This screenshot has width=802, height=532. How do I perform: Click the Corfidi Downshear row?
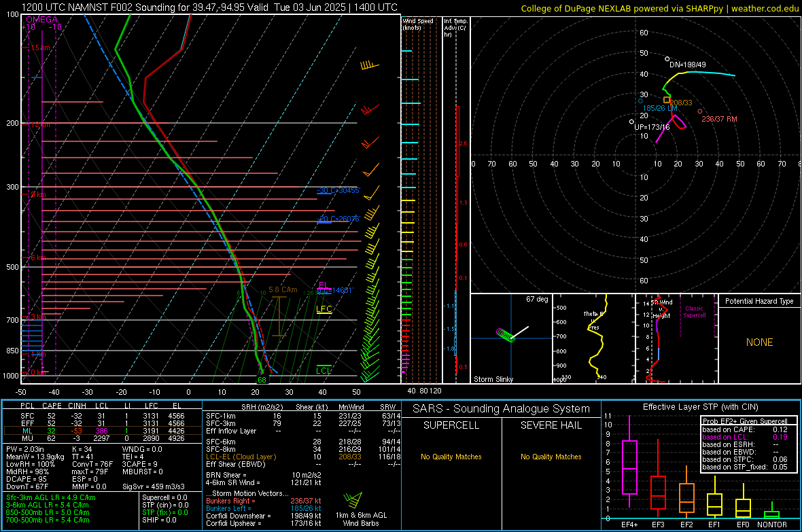click(264, 516)
